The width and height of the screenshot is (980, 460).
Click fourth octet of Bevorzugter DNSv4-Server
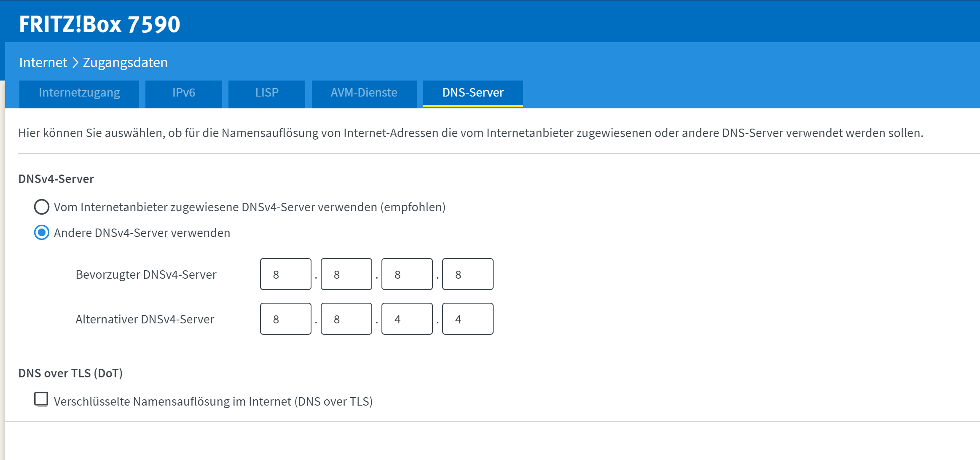tap(468, 274)
